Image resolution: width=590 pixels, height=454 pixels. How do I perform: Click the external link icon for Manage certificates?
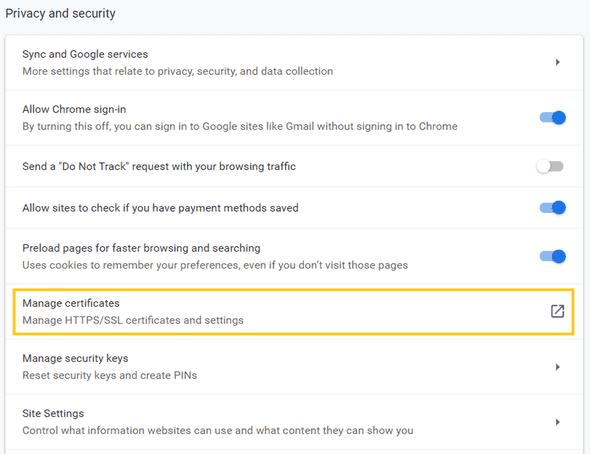pos(557,311)
